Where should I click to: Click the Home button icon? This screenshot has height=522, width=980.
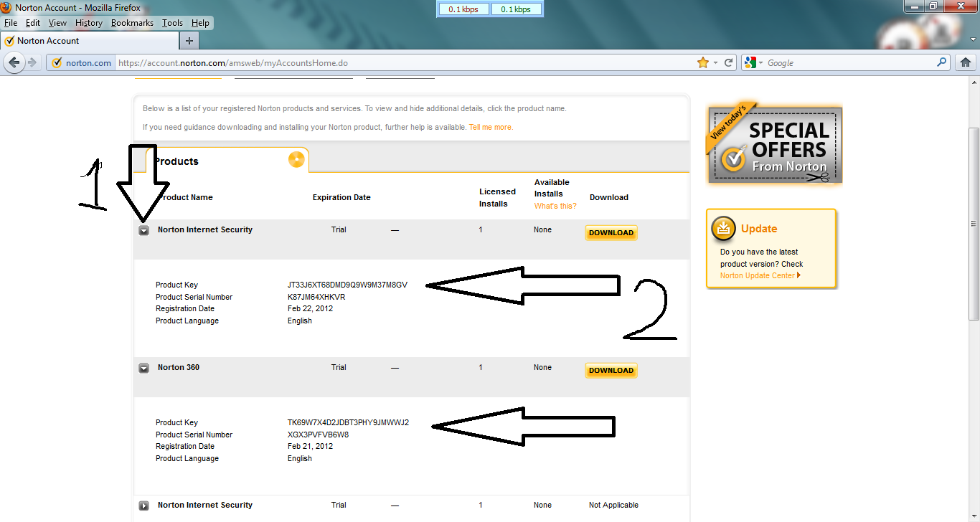965,62
